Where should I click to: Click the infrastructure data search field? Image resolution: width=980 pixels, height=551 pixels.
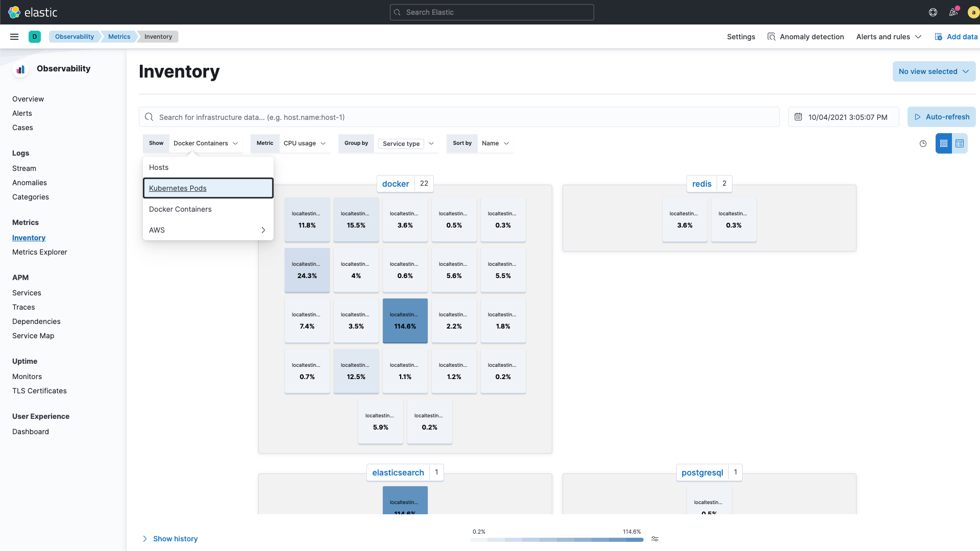459,117
